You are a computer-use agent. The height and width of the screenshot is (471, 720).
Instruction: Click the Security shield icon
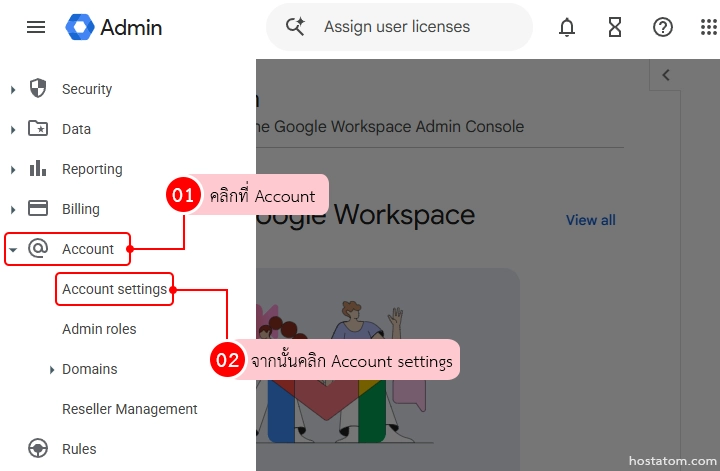(x=38, y=88)
